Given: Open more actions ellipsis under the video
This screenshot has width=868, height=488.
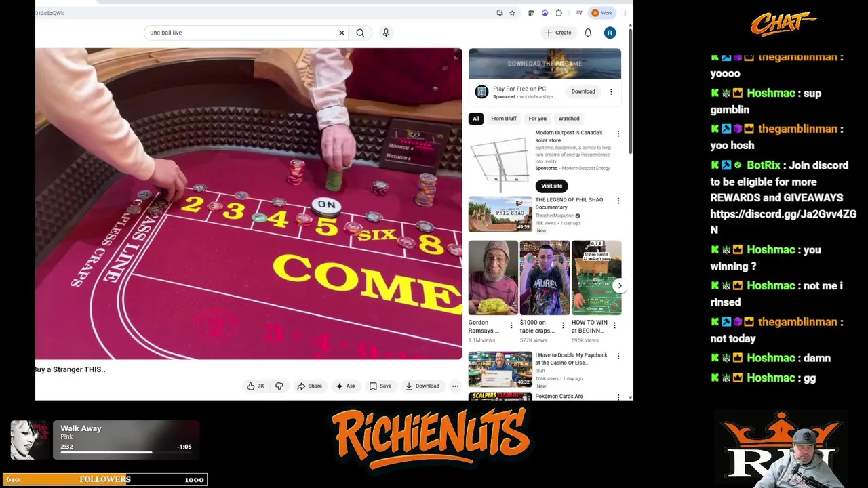Looking at the screenshot, I should (455, 386).
